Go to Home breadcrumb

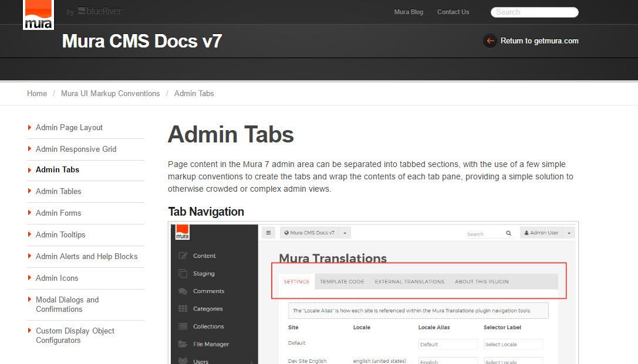37,93
